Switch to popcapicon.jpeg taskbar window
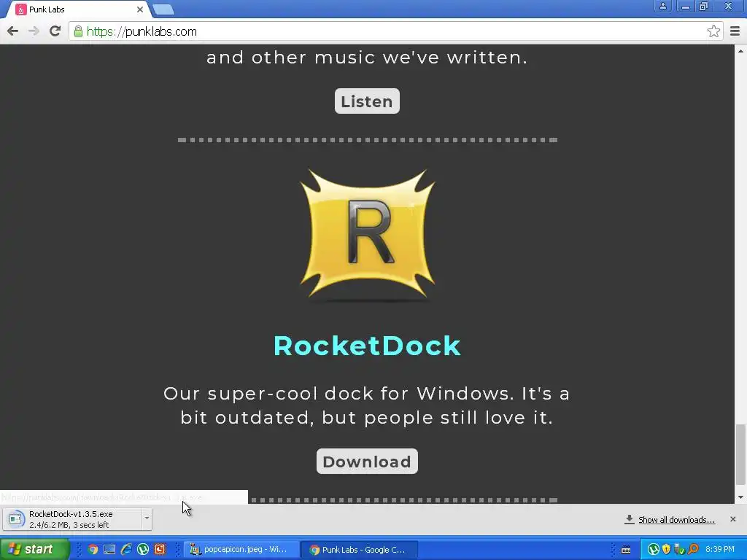Viewport: 747px width, 560px height. (x=242, y=550)
